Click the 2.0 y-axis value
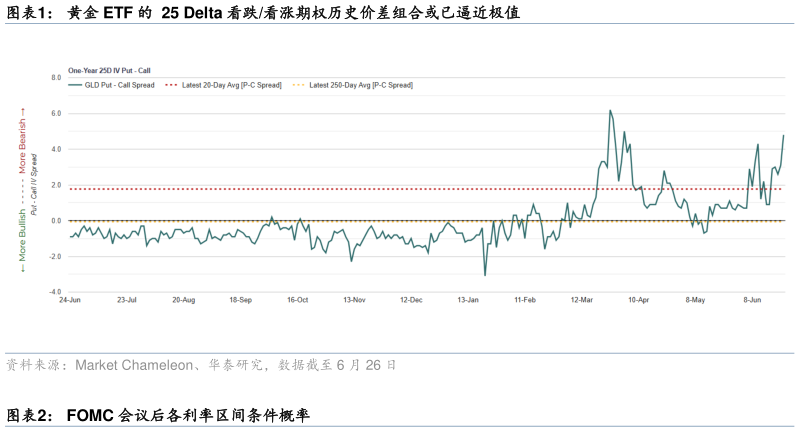This screenshot has width=800, height=439. click(56, 185)
